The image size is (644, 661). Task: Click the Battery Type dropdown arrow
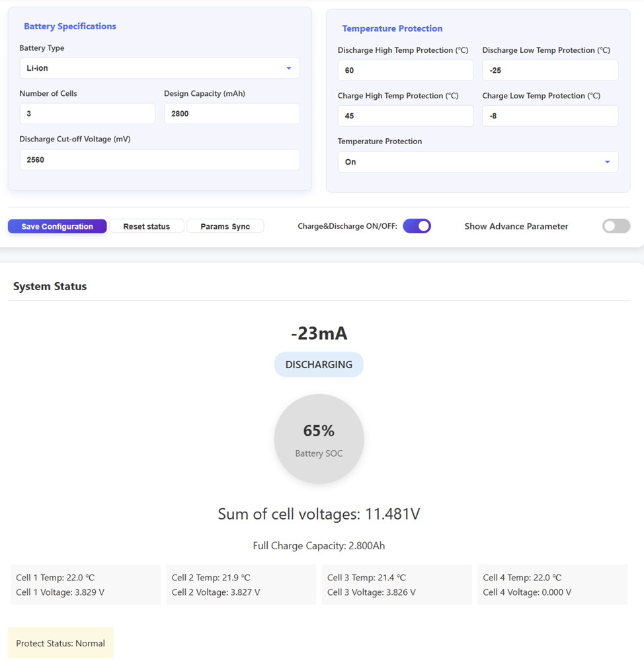click(x=289, y=68)
